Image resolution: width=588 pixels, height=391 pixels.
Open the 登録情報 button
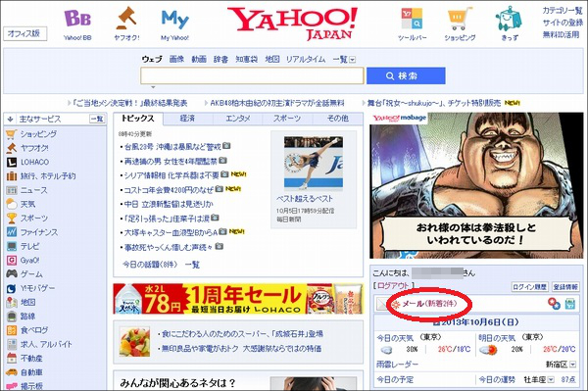point(565,287)
